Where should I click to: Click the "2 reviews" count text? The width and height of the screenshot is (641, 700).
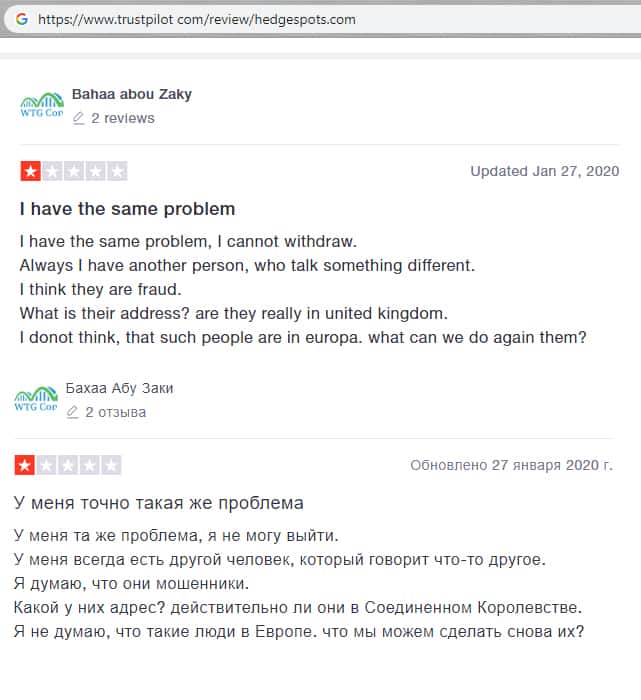click(x=123, y=118)
